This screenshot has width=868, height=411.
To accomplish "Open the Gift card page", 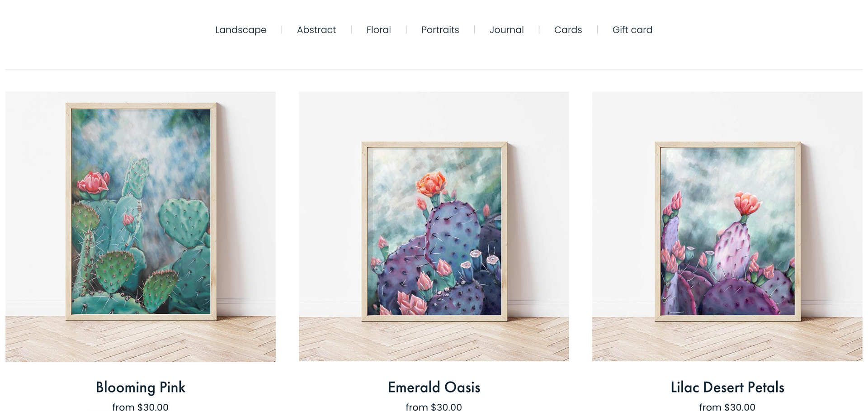I will coord(632,30).
